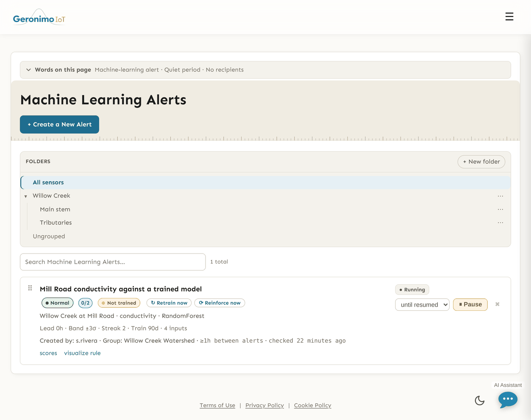Delete the Mill Road alert with X icon
The image size is (531, 420).
click(x=497, y=304)
